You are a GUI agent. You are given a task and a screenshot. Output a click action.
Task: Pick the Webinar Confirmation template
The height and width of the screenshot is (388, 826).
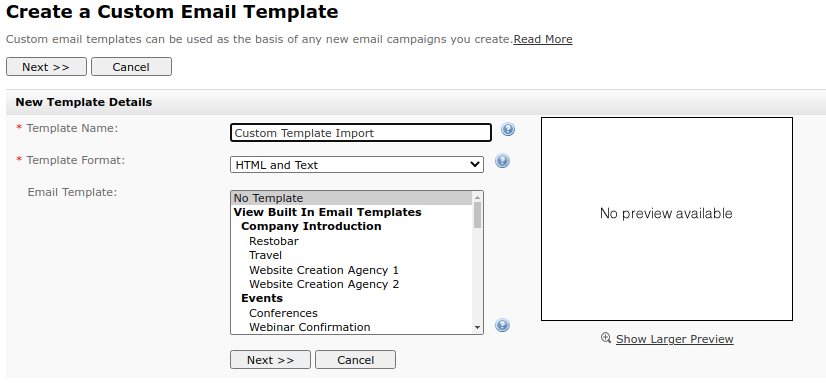coord(309,327)
